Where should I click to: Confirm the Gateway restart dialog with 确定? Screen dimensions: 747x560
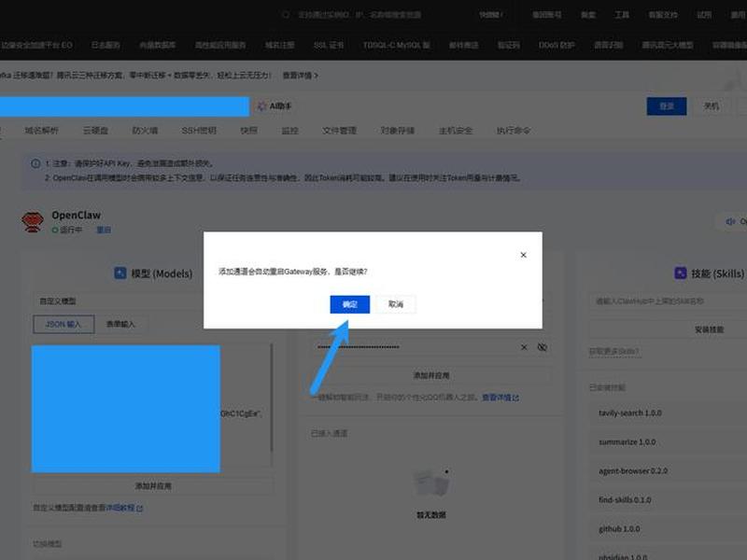point(349,304)
